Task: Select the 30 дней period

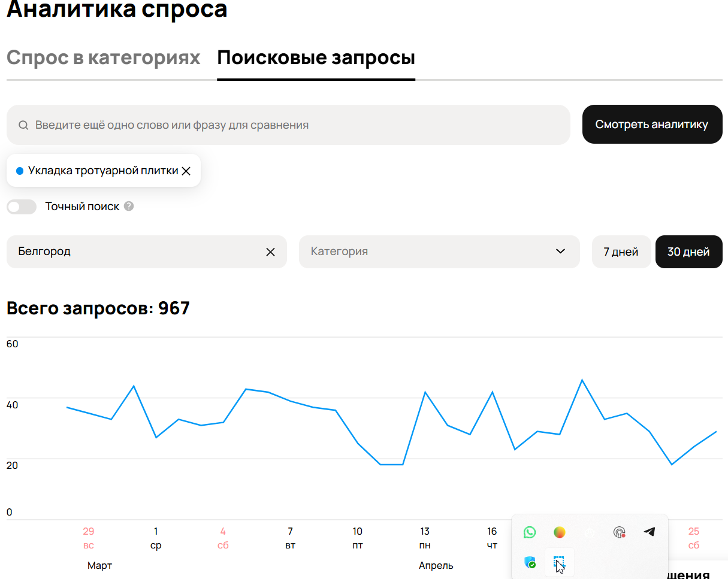Action: click(x=688, y=251)
